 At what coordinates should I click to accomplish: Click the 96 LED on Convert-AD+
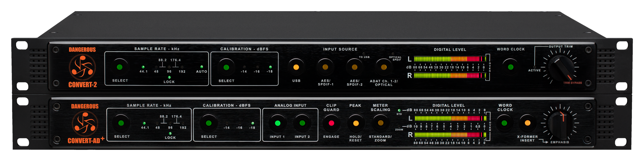tap(170, 123)
